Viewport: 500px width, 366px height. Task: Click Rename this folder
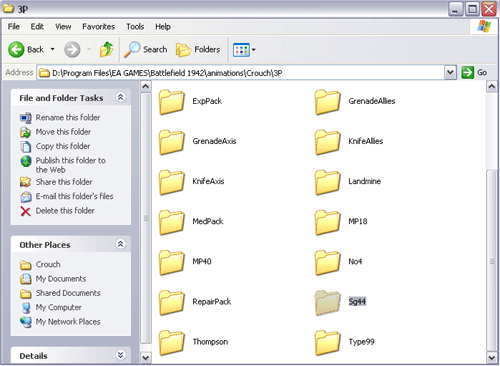[x=68, y=117]
